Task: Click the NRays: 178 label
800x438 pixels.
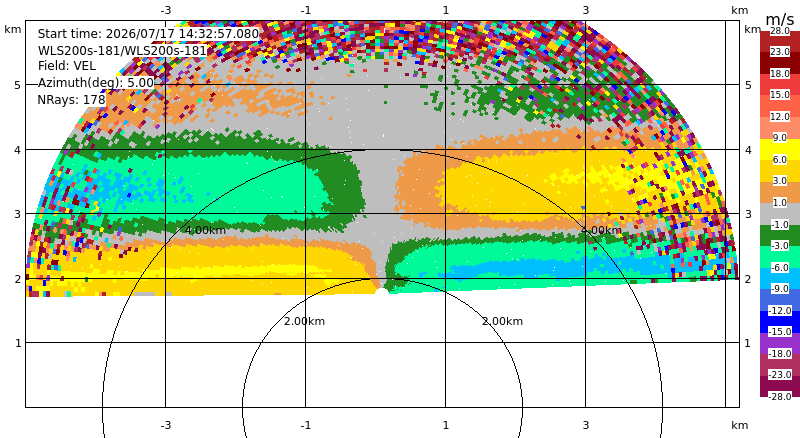Action: pos(71,100)
